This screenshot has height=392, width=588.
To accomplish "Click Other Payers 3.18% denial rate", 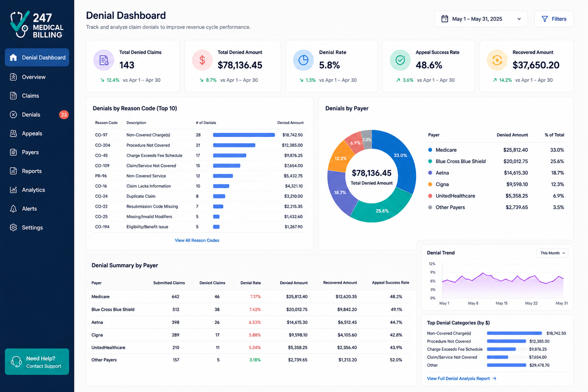I will coord(255,360).
